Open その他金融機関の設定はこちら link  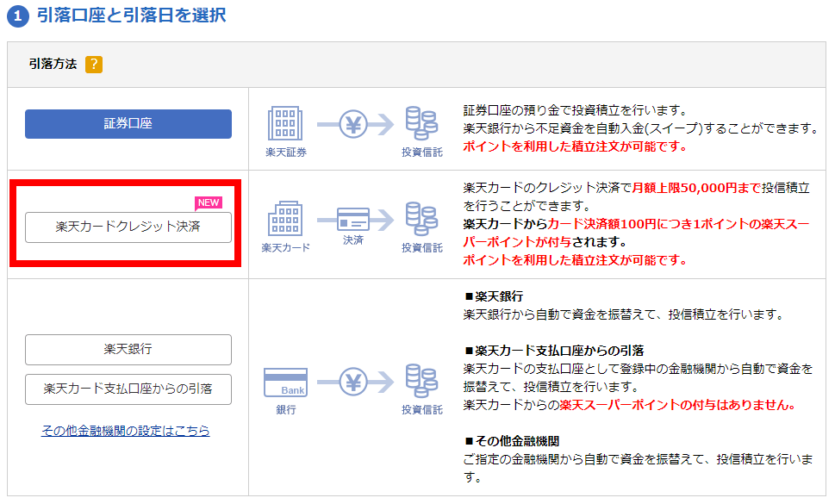[x=126, y=431]
